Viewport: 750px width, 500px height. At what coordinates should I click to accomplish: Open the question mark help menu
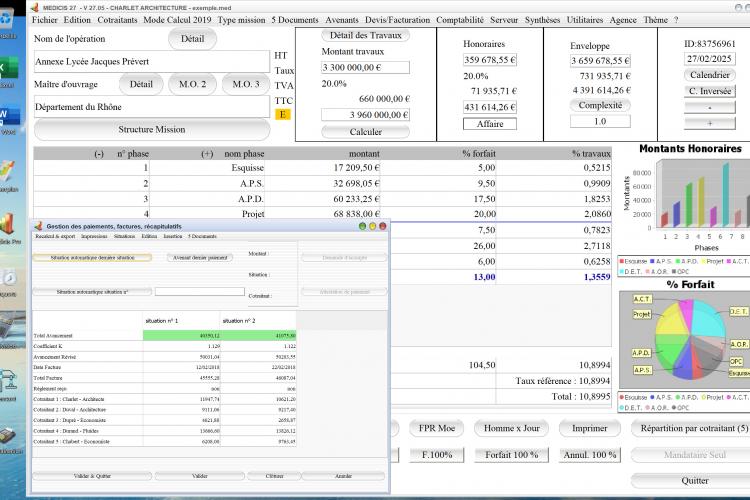pos(676,20)
